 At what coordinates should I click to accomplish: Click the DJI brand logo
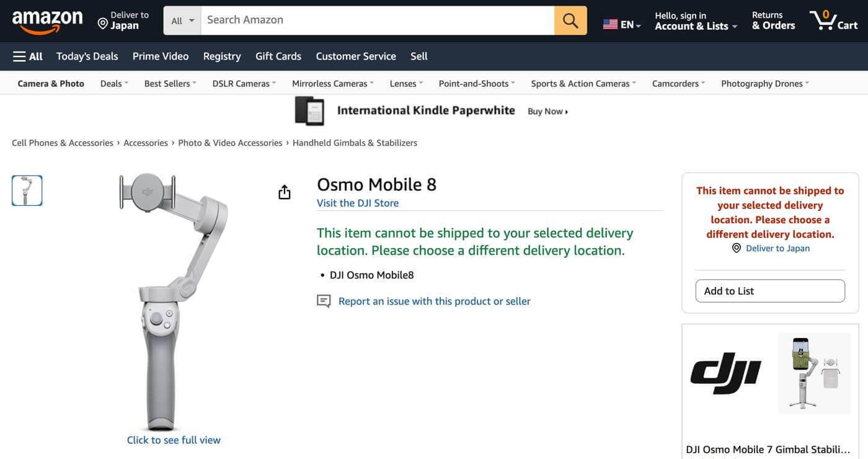pos(725,373)
